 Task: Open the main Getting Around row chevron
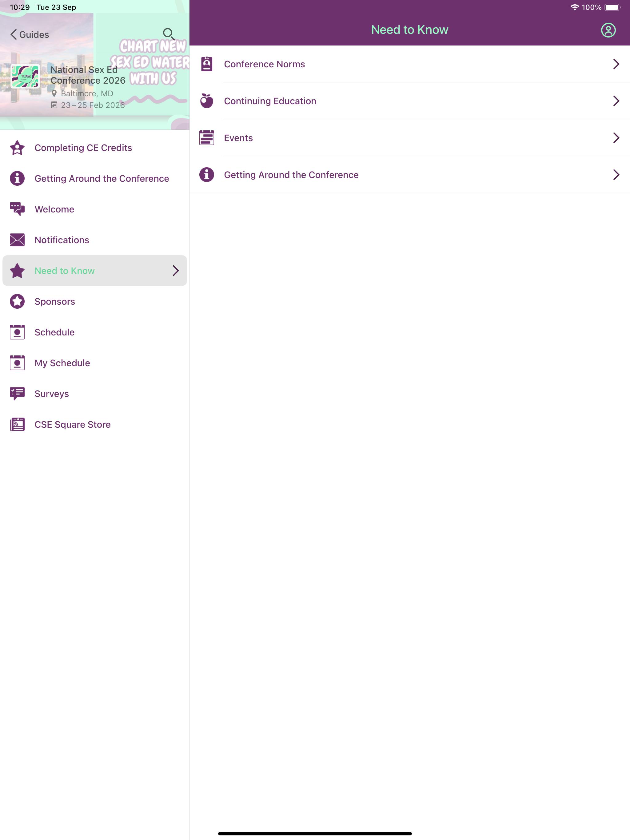pos(616,175)
